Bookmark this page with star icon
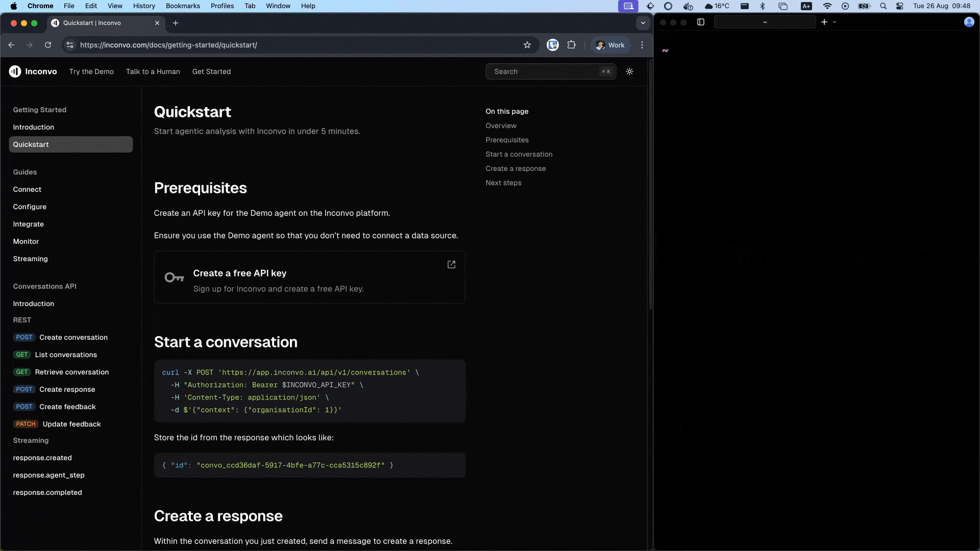Screen dimensions: 980x551 click(x=527, y=45)
